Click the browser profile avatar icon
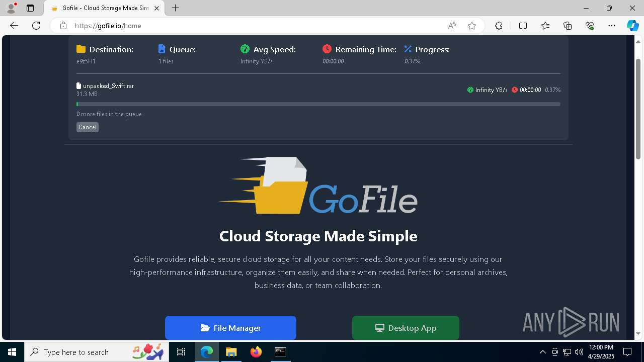Viewport: 644px width, 362px height. point(11,8)
